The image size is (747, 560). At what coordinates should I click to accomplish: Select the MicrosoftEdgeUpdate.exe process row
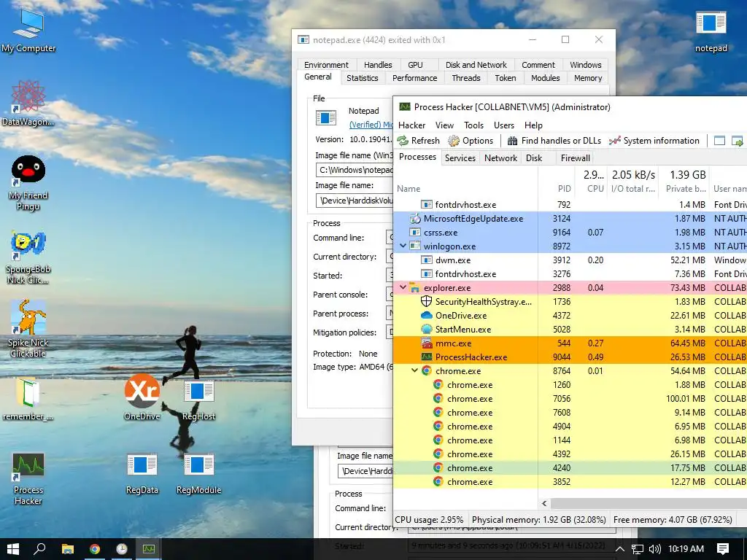570,219
